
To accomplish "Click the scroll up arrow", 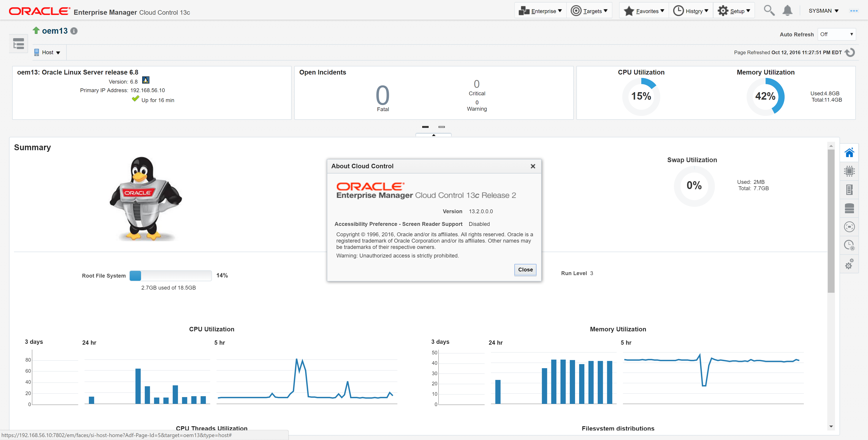I will 831,146.
